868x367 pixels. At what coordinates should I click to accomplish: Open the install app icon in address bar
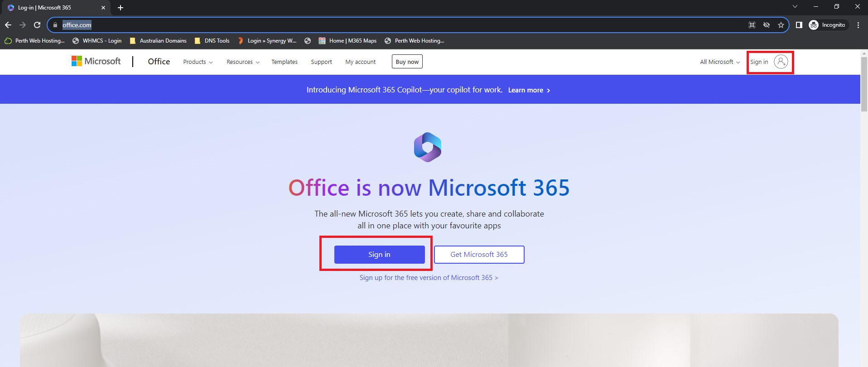coord(752,25)
